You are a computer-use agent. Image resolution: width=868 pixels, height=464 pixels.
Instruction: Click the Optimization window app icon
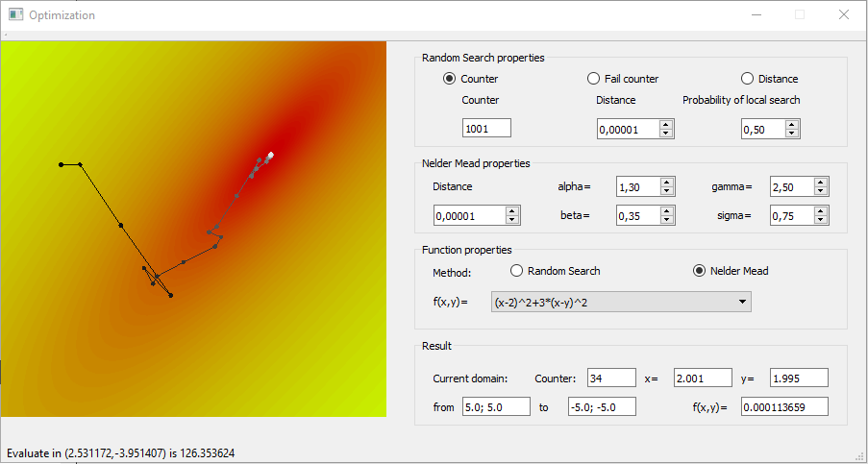(15, 15)
